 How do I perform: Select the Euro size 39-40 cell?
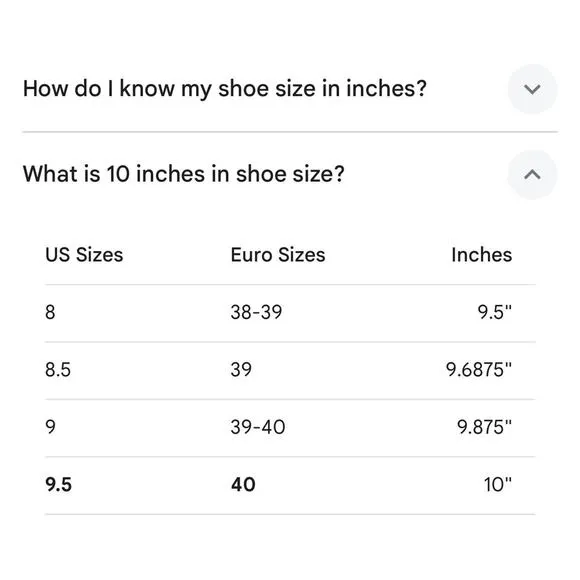(x=258, y=427)
